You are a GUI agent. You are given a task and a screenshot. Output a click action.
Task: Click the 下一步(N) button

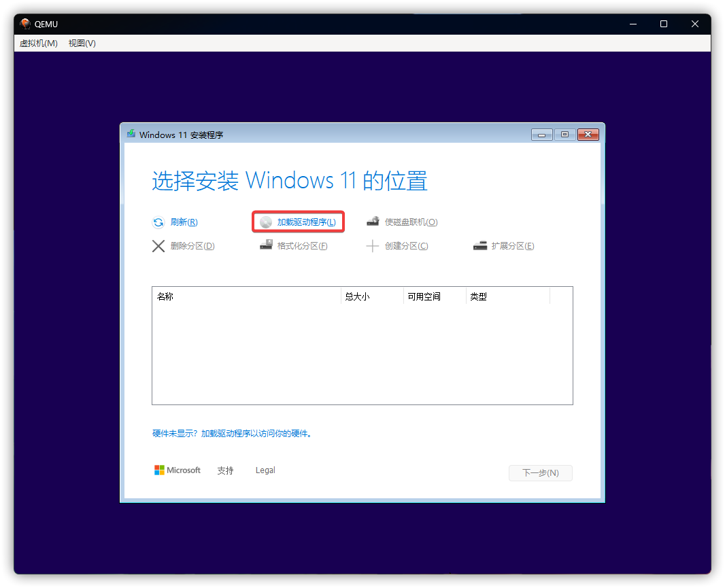[x=541, y=473]
